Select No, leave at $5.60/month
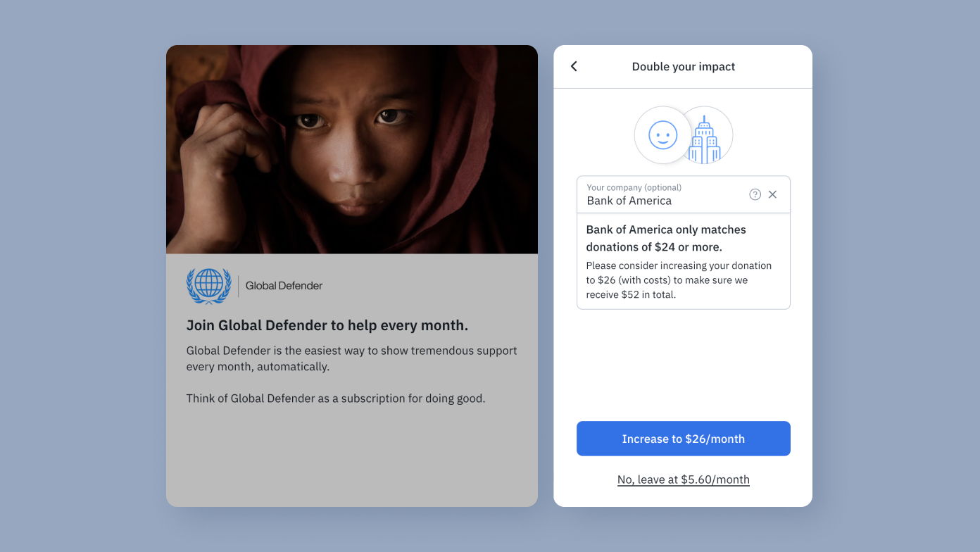Image resolution: width=980 pixels, height=552 pixels. [683, 479]
